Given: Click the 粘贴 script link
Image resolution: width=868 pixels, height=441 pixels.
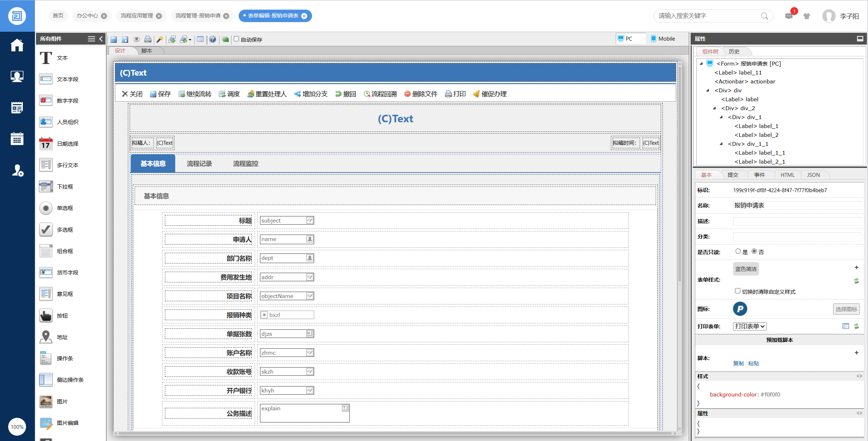Looking at the screenshot, I should 753,363.
